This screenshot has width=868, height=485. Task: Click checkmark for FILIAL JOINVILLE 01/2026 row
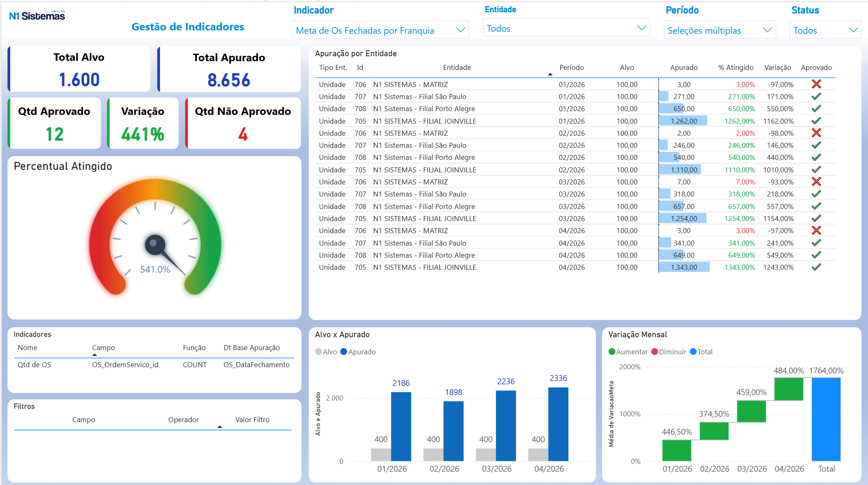(x=816, y=121)
